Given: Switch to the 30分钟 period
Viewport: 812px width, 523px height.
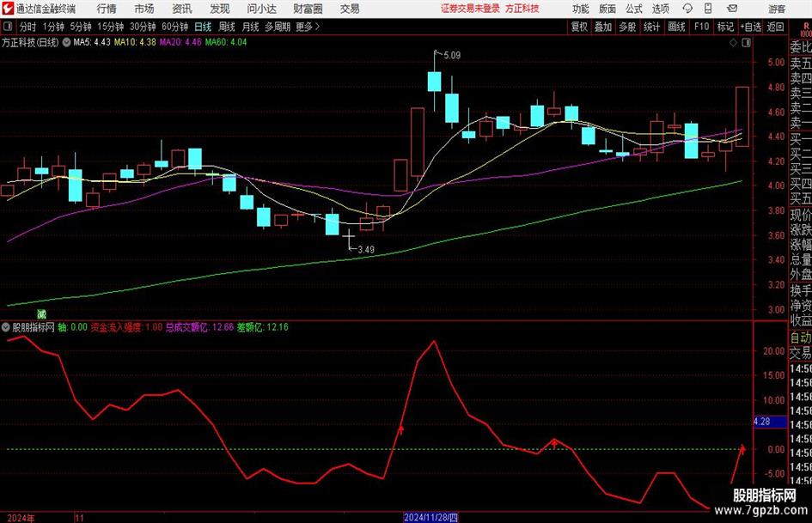Looking at the screenshot, I should (143, 27).
